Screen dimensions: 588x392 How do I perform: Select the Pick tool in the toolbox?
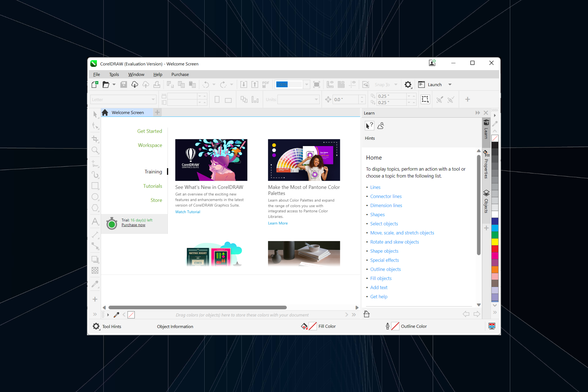coord(95,114)
